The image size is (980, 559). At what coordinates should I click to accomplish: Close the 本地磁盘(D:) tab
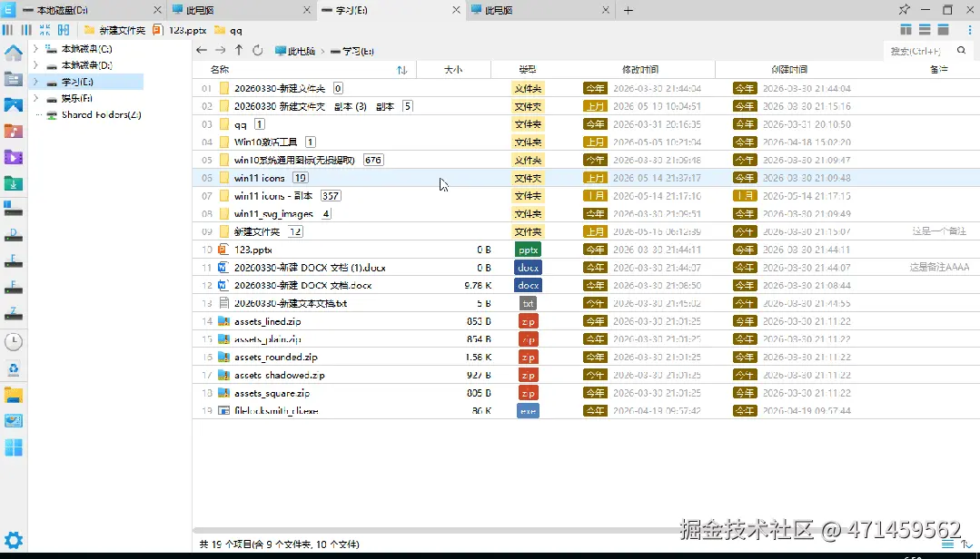157,10
